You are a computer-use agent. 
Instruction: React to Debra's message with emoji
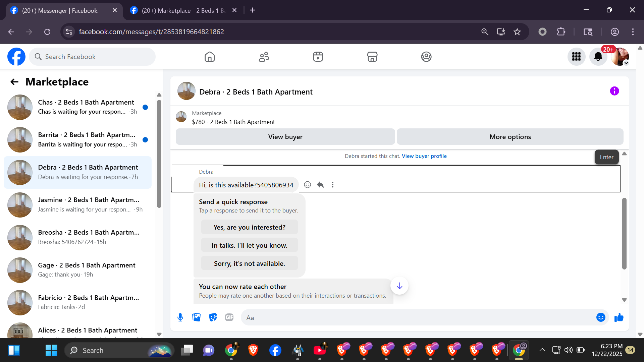pos(307,185)
